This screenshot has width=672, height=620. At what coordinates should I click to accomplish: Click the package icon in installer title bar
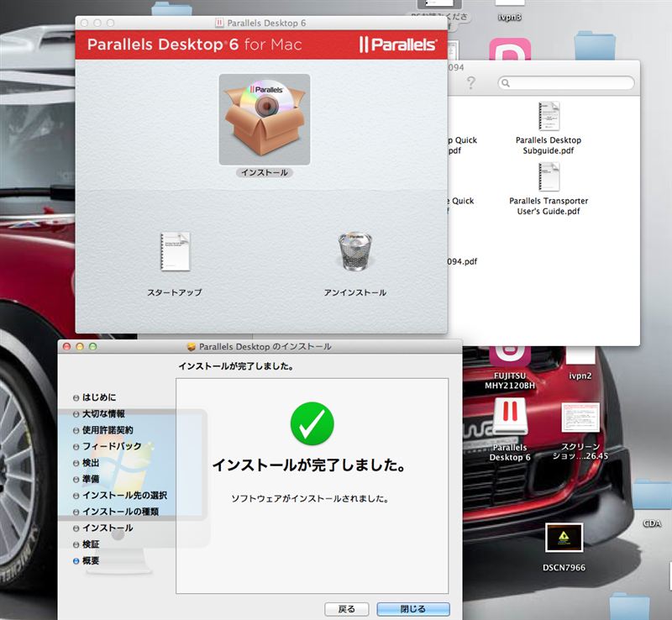192,346
